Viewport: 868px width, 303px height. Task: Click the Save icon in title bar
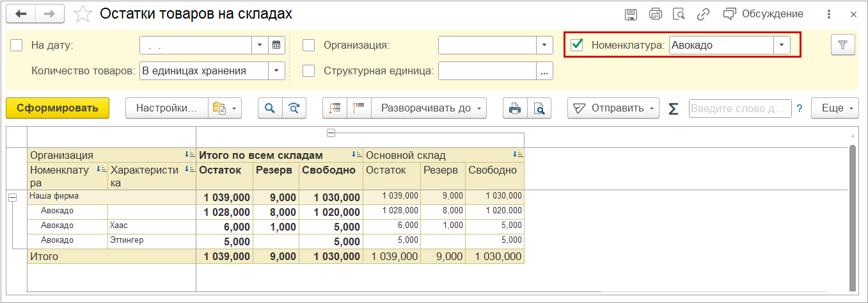[x=631, y=14]
